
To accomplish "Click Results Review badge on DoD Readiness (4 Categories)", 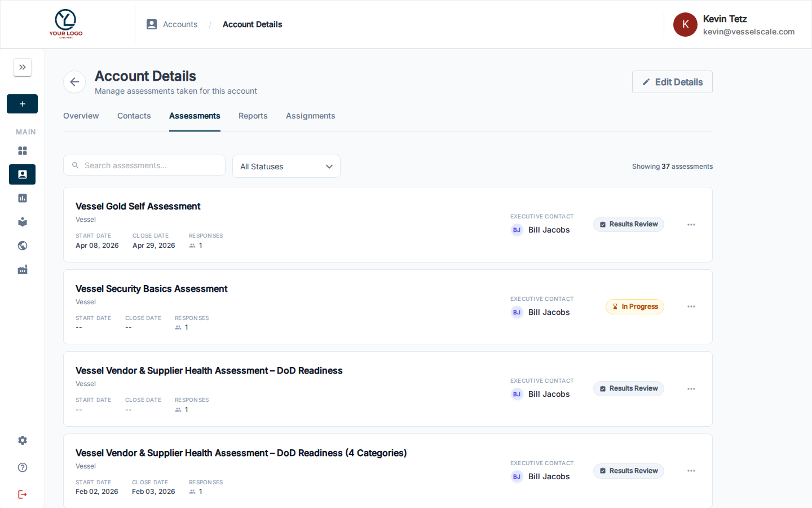I will [x=629, y=471].
